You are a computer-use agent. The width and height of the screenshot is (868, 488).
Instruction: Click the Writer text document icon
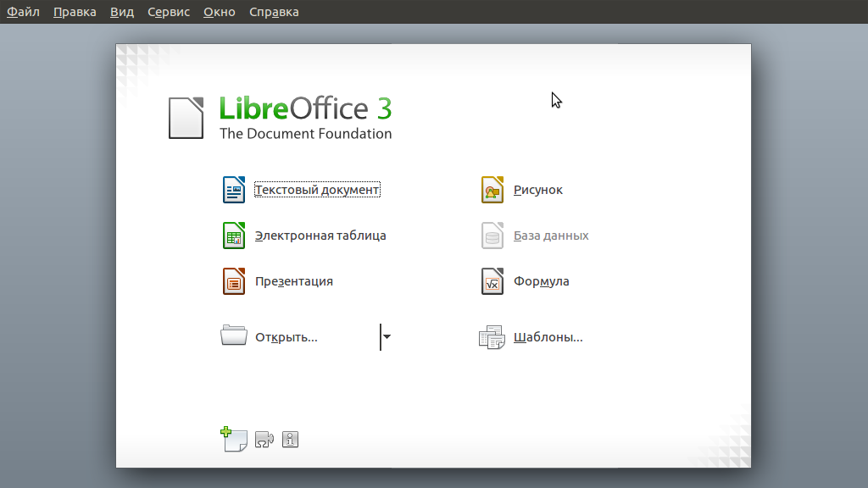234,190
